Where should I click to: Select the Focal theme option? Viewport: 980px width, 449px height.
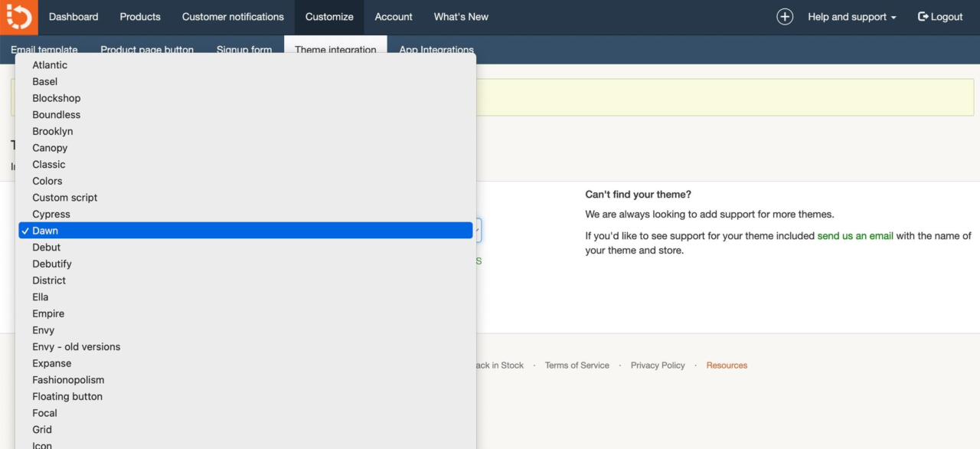246,414
